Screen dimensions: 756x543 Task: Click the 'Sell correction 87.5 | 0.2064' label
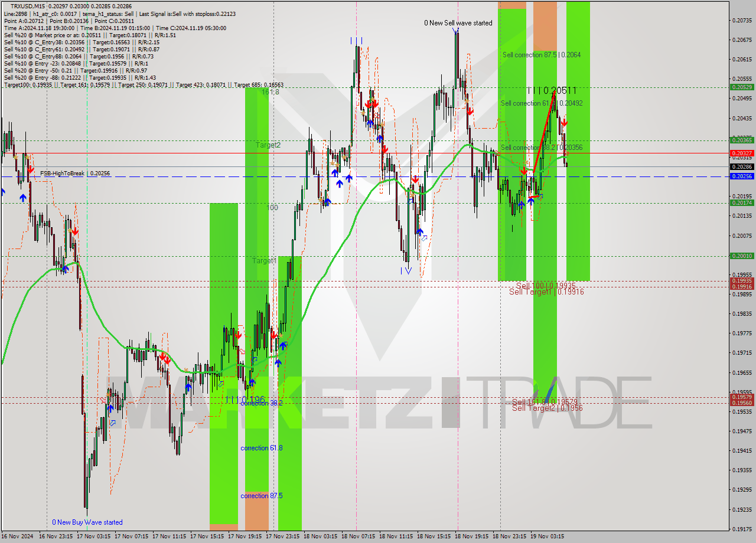coord(542,55)
